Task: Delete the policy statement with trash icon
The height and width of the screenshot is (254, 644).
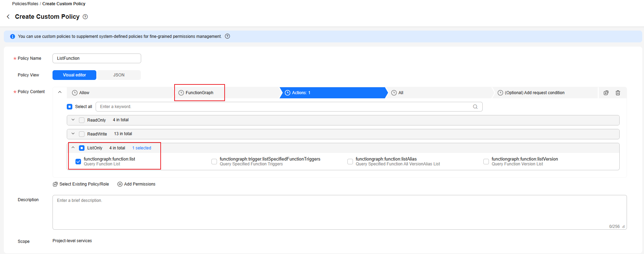Action: coord(618,93)
